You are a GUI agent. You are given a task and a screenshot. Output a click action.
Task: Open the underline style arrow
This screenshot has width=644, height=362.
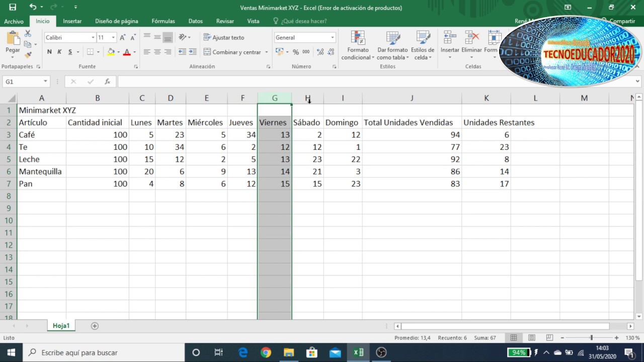(x=77, y=52)
